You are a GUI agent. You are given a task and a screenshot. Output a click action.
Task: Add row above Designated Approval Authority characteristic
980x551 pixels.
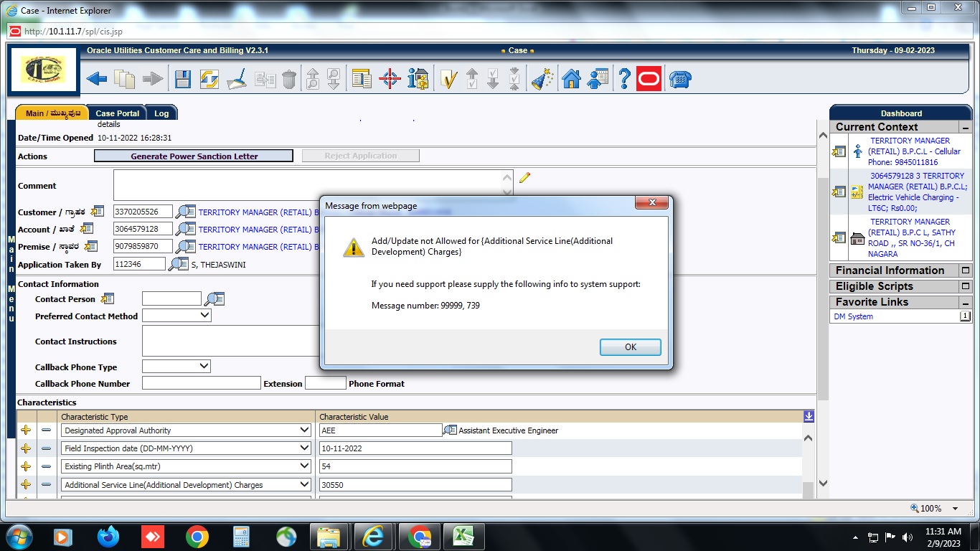coord(27,430)
